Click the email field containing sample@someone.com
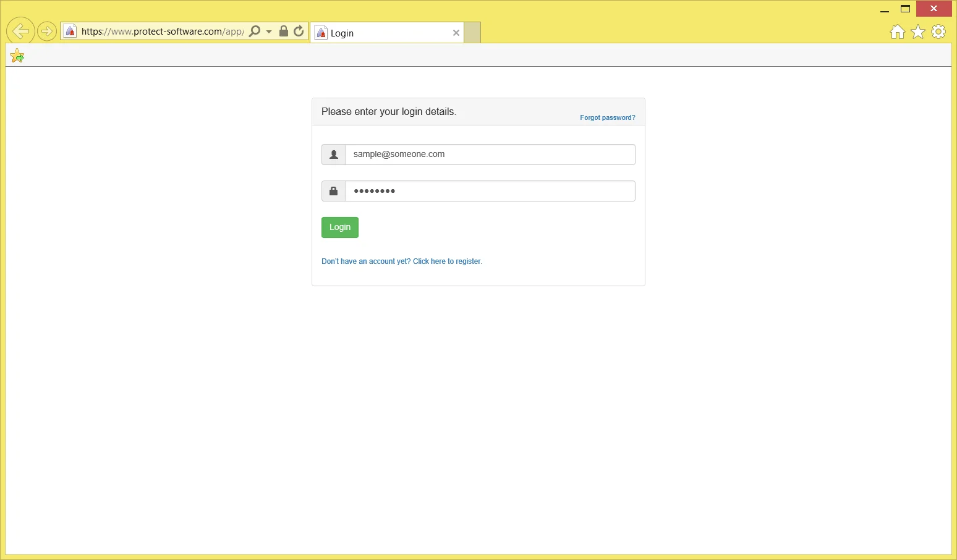 (x=490, y=155)
